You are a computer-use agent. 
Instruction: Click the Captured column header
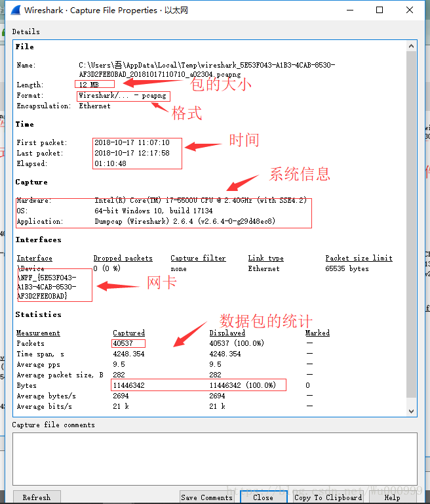coord(128,333)
